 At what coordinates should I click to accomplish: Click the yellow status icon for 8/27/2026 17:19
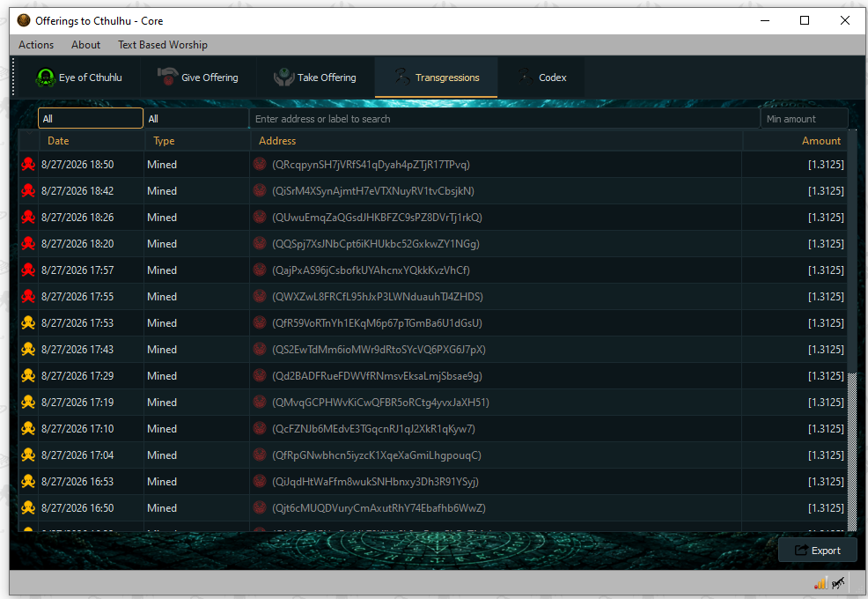(x=28, y=403)
